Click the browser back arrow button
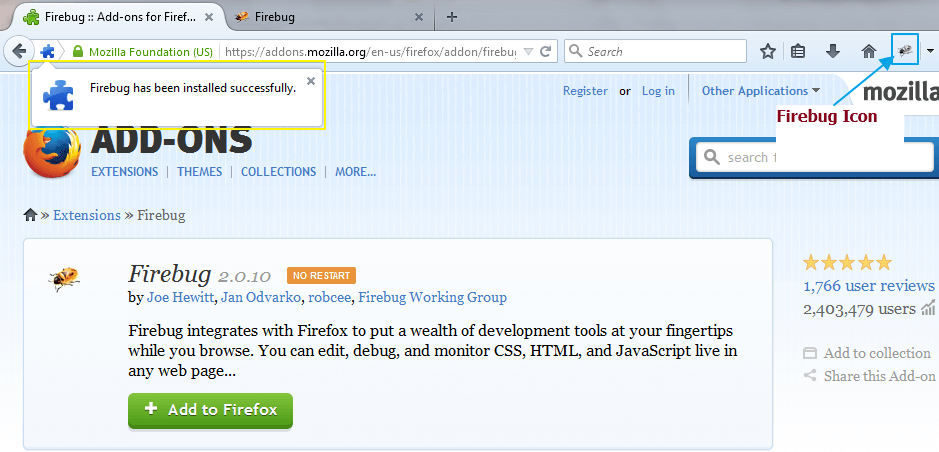939x452 pixels. point(19,51)
